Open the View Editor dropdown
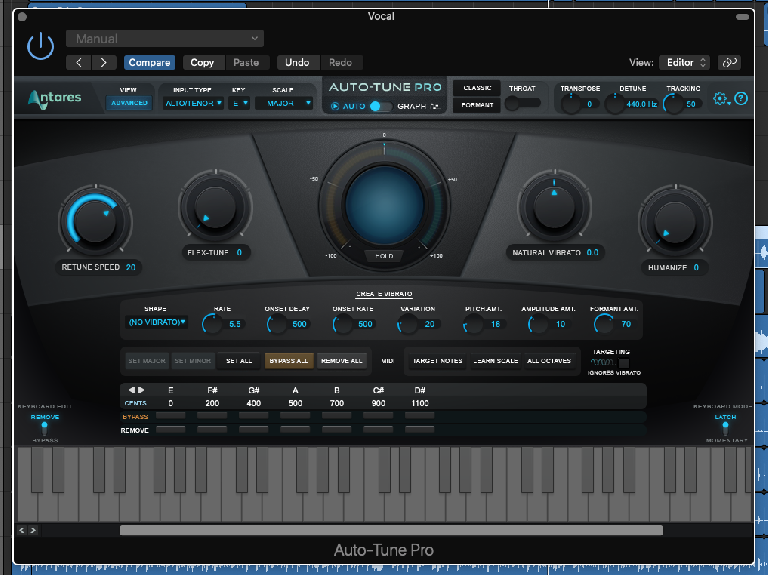This screenshot has height=575, width=768. point(684,63)
